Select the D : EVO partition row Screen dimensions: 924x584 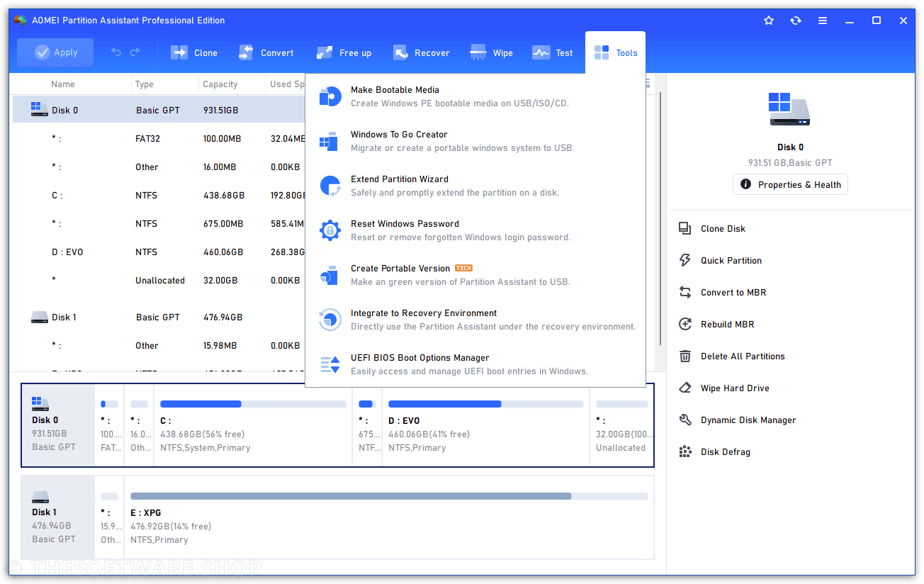159,252
